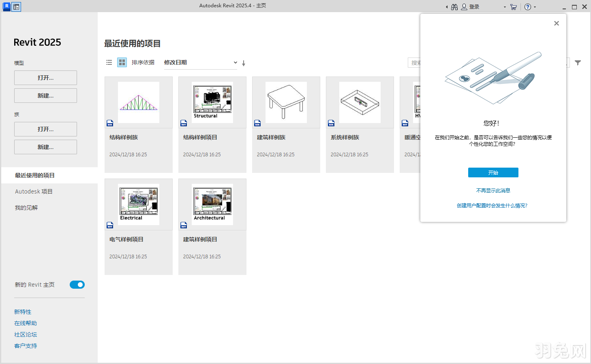
Task: Open the filter icon beside the search box
Action: [x=578, y=62]
